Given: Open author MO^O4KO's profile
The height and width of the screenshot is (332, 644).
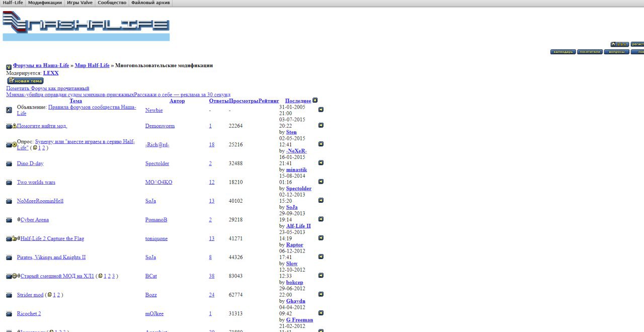Looking at the screenshot, I should point(158,182).
